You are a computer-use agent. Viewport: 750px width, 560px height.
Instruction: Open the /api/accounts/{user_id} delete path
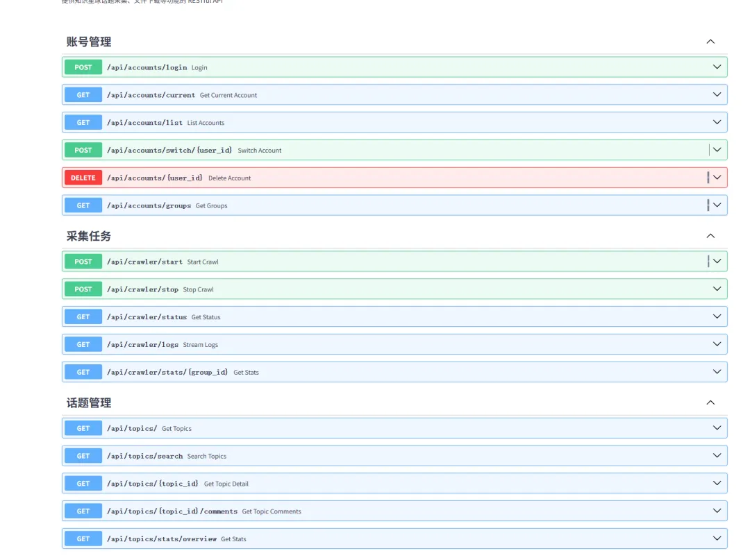[154, 178]
